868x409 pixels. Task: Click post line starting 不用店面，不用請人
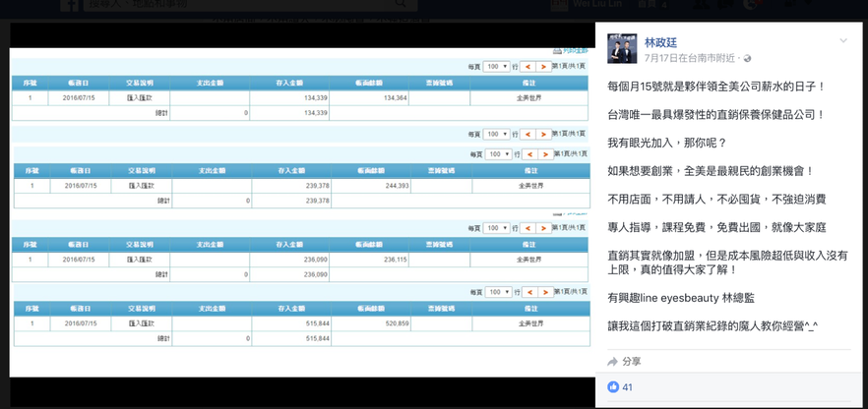pos(716,199)
